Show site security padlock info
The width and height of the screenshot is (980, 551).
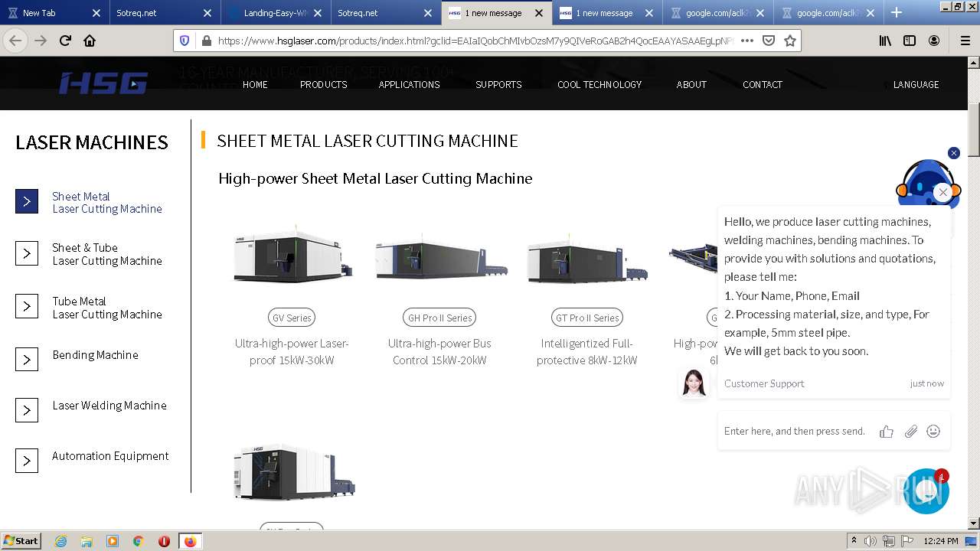pyautogui.click(x=205, y=41)
